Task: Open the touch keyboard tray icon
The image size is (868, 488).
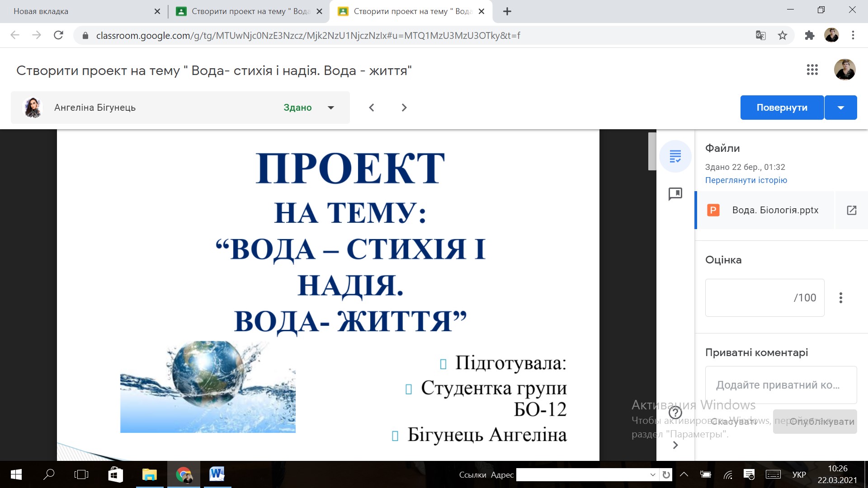Action: point(773,474)
